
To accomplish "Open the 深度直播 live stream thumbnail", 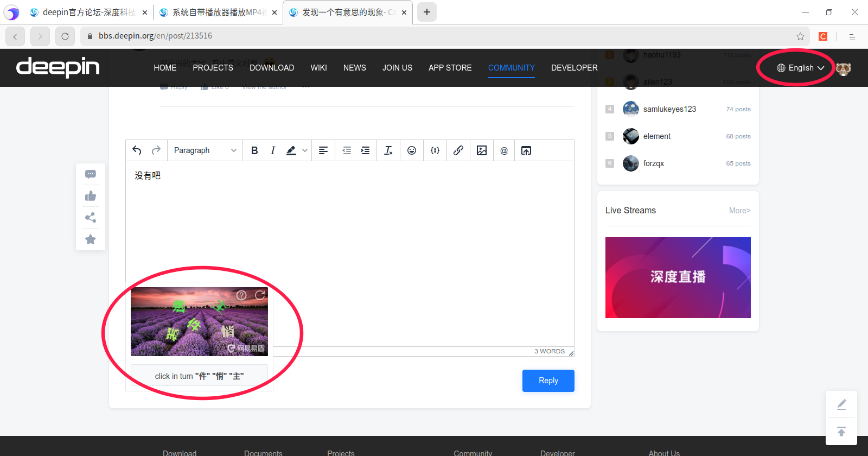I will pyautogui.click(x=678, y=277).
